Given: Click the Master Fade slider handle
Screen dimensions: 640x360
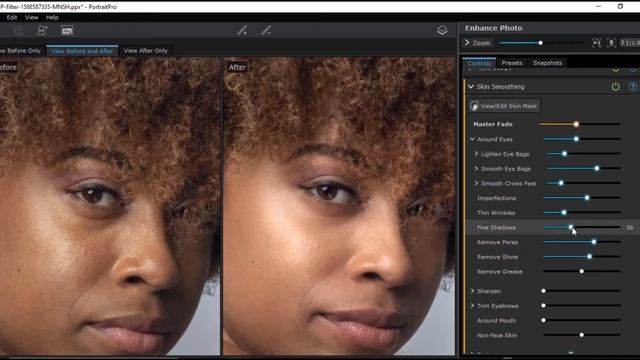Looking at the screenshot, I should (x=576, y=124).
